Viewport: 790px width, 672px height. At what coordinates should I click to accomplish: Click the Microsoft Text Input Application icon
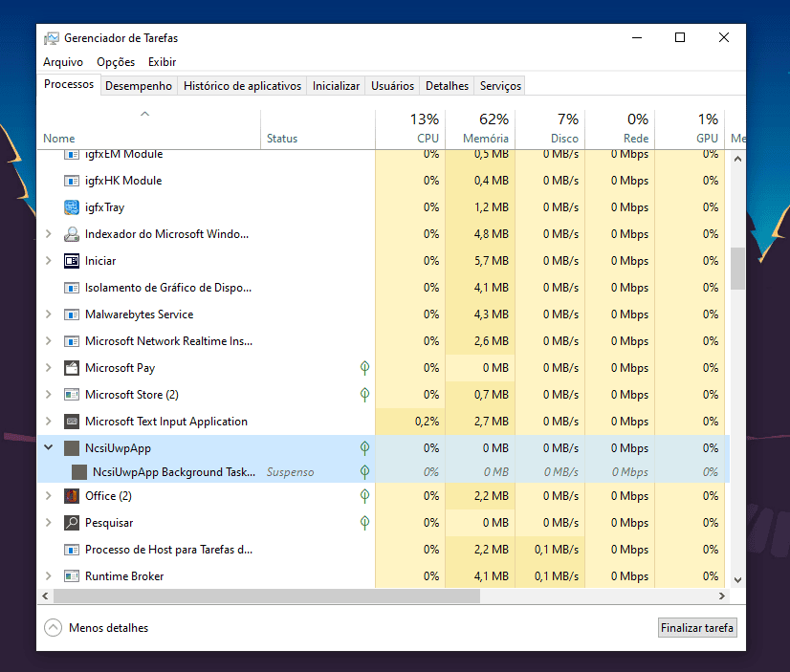point(72,422)
